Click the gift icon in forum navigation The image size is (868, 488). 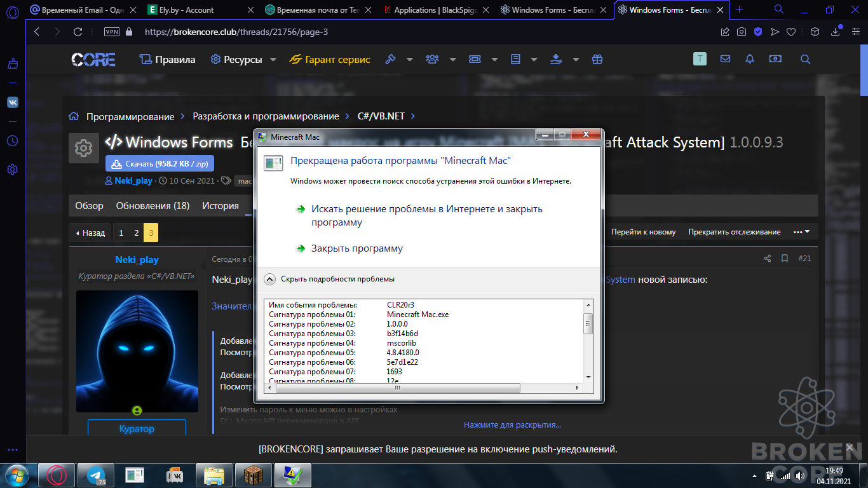click(x=597, y=59)
